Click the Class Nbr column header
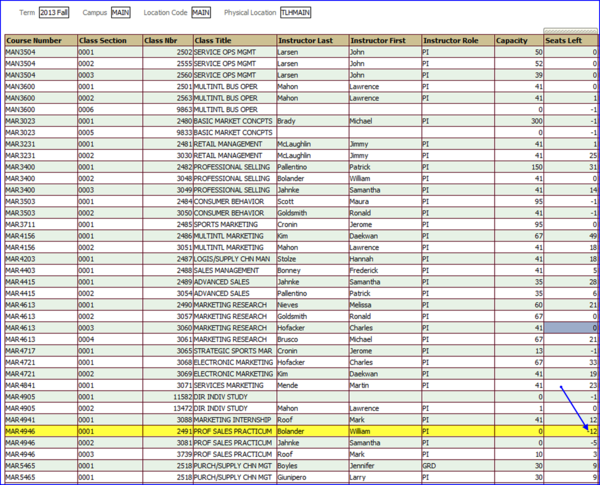This screenshot has height=485, width=600. (x=168, y=41)
